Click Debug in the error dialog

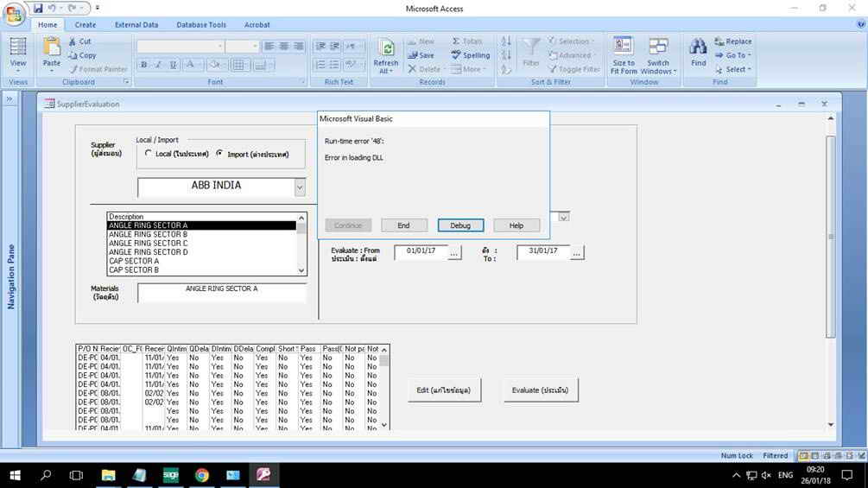click(x=460, y=225)
